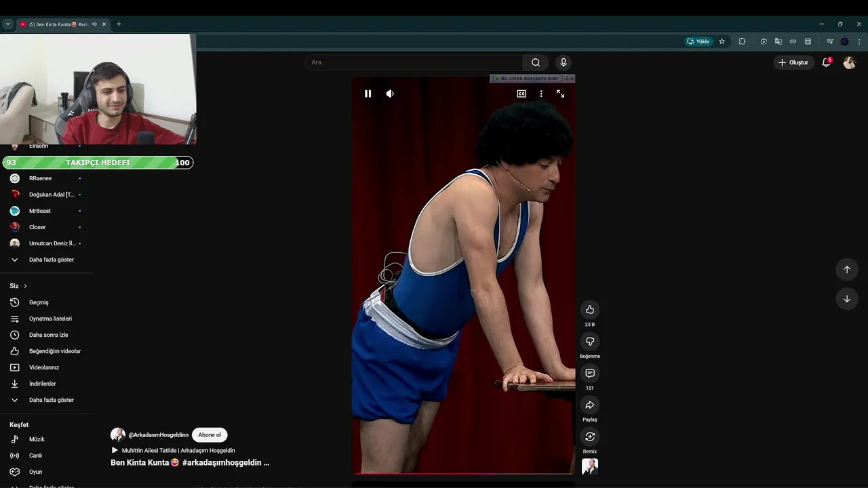Open the YouTube account avatar menu
The width and height of the screenshot is (868, 488).
850,62
